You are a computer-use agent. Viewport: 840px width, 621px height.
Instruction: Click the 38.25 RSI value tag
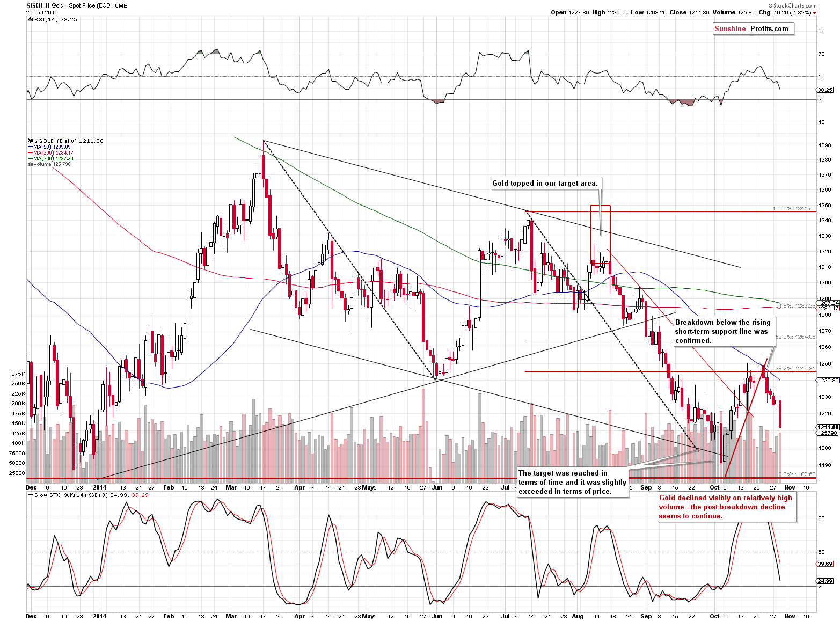pyautogui.click(x=826, y=90)
